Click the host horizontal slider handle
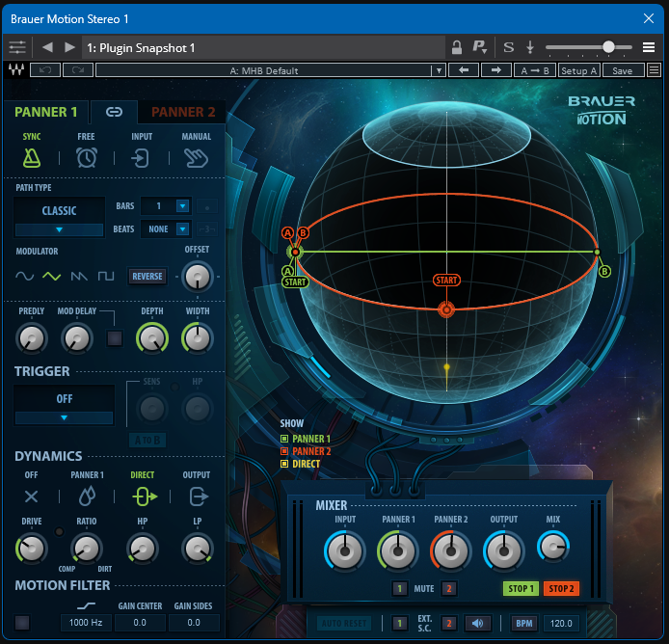This screenshot has height=644, width=669. (x=609, y=47)
